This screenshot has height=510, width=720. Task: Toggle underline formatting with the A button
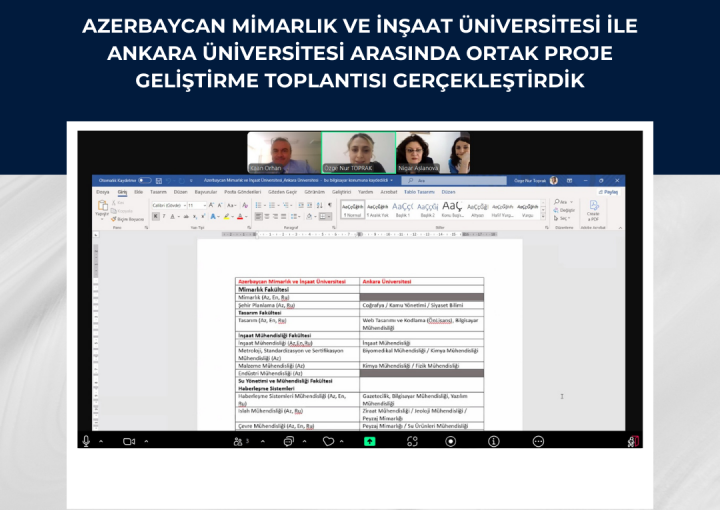[x=173, y=216]
